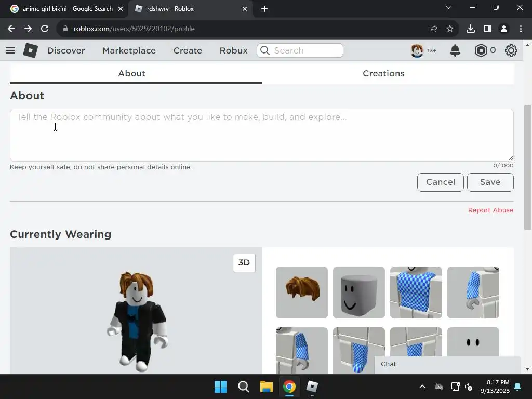Screen dimensions: 532x399
Task: Open the Discover menu item
Action: (66, 50)
